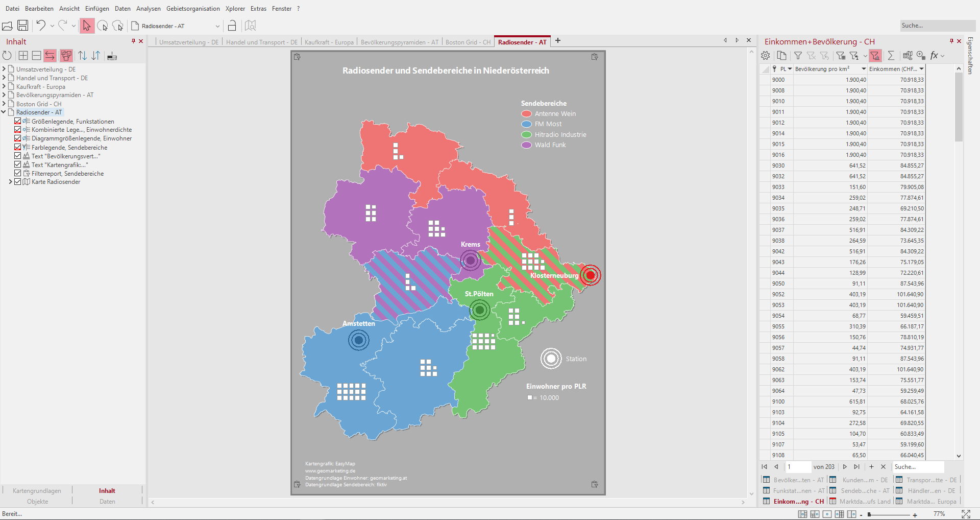This screenshot has height=520, width=980.
Task: Choose the freehand lasso selection tool
Action: (x=118, y=26)
